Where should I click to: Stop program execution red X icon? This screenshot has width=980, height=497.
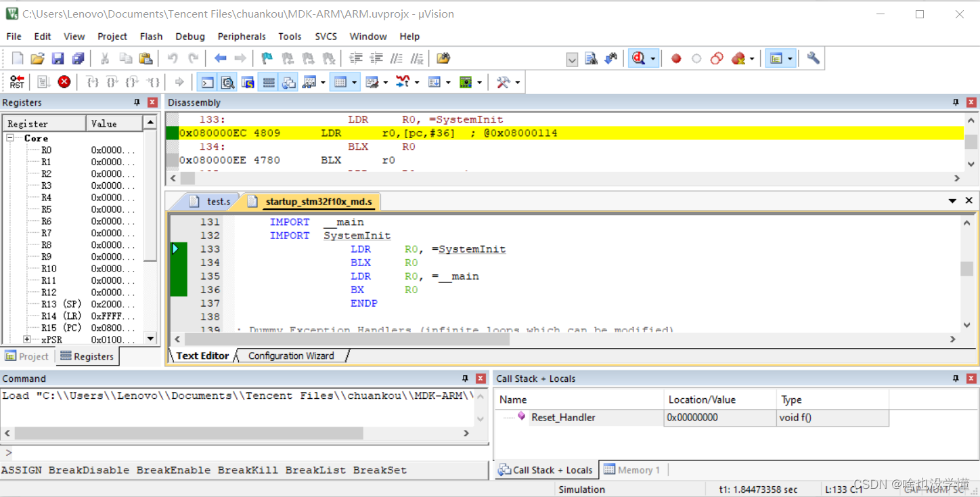(x=64, y=82)
